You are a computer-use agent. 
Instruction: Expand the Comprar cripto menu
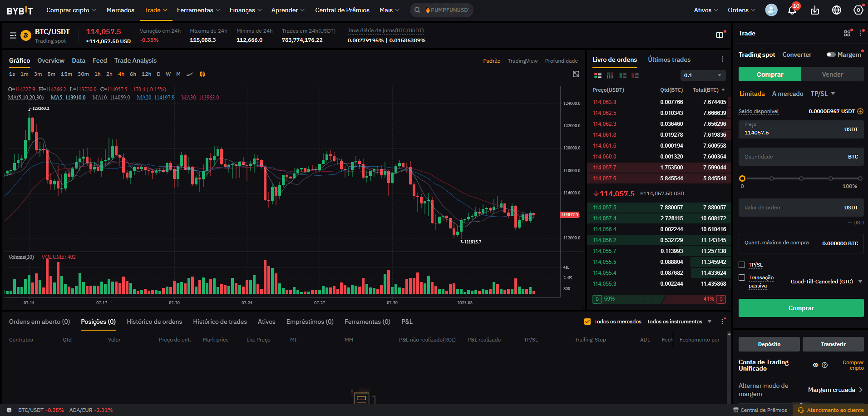point(71,10)
